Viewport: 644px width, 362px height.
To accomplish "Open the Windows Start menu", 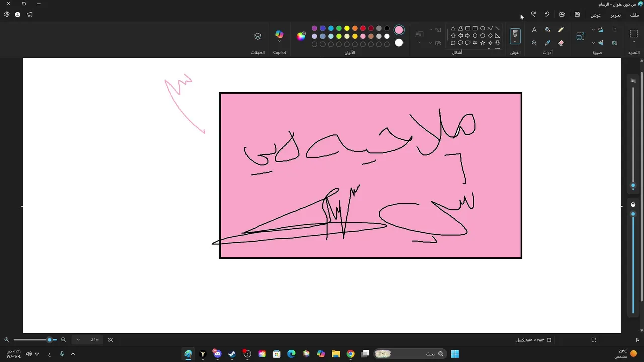I will (455, 354).
